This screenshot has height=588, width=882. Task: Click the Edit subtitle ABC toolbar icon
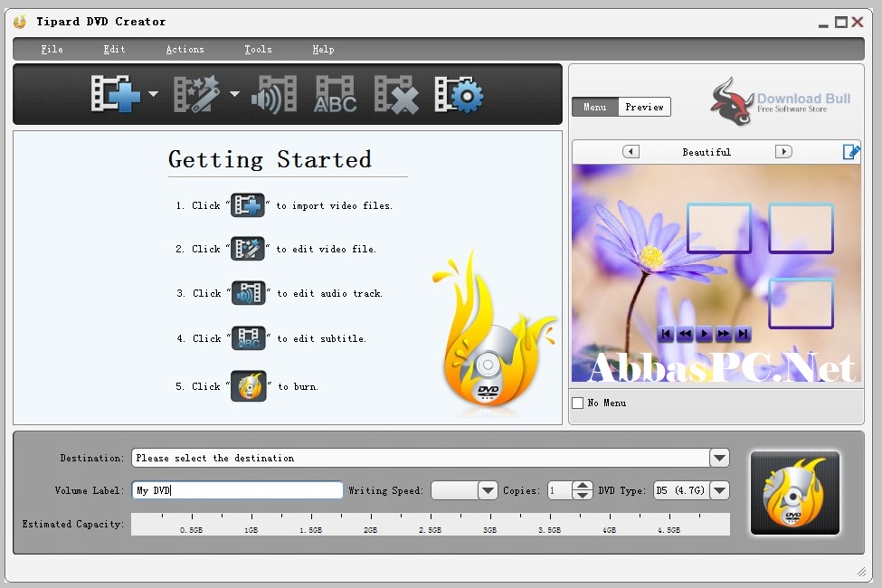[336, 94]
